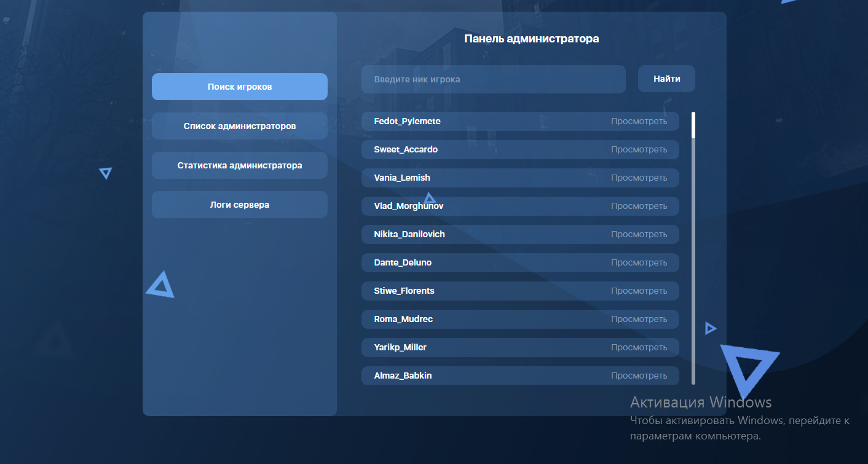Click Просмотреть for Fedot_Pylemete
This screenshot has height=464, width=868.
[639, 121]
